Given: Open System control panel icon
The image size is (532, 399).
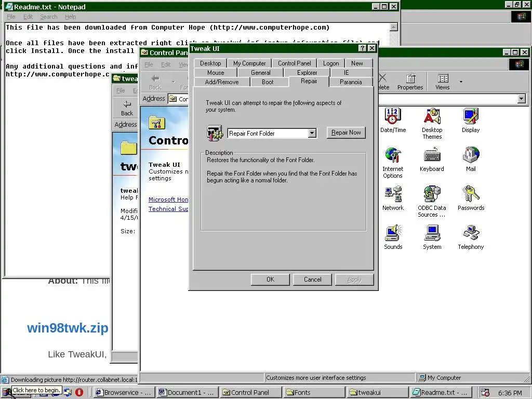Looking at the screenshot, I should pos(432,237).
